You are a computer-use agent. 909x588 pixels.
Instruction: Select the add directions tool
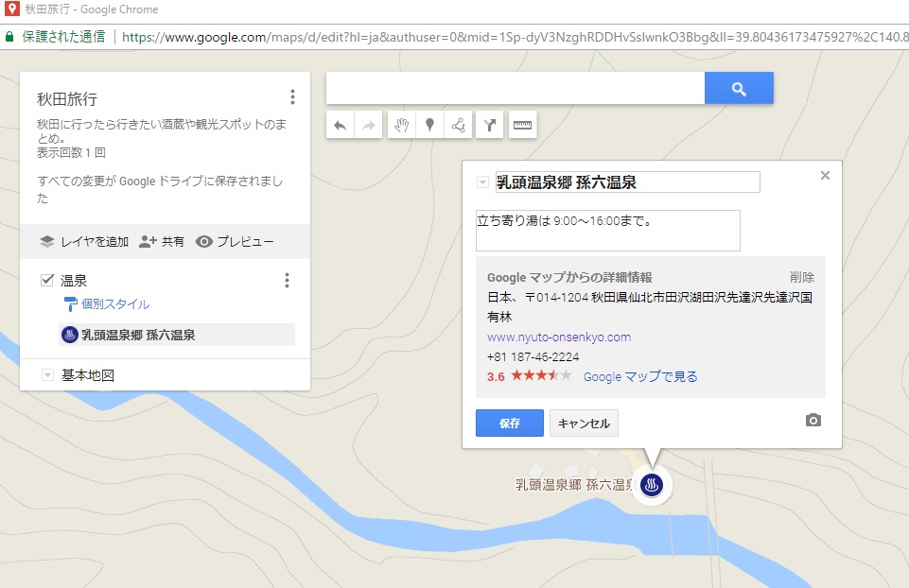click(x=490, y=125)
